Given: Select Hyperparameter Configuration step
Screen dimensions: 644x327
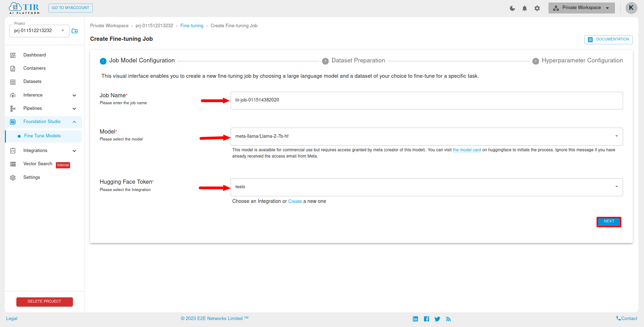Looking at the screenshot, I should (578, 61).
